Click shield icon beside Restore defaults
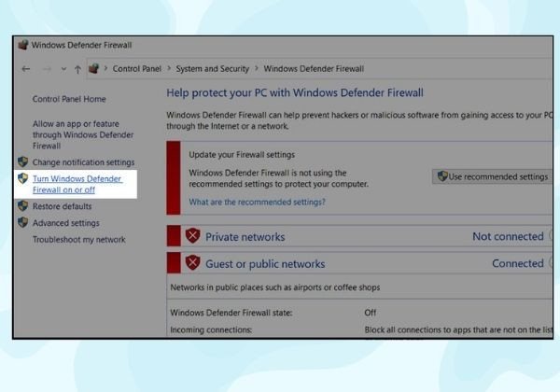560x392 pixels. tap(22, 206)
